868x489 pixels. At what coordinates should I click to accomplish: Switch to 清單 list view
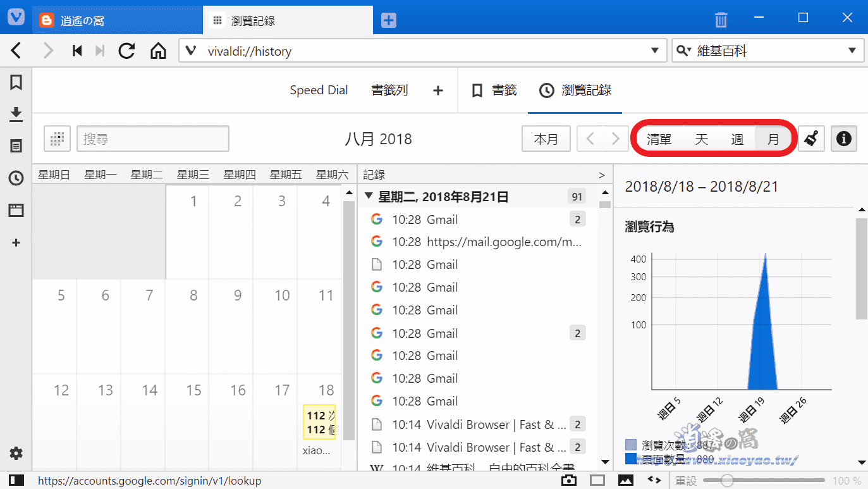point(659,139)
